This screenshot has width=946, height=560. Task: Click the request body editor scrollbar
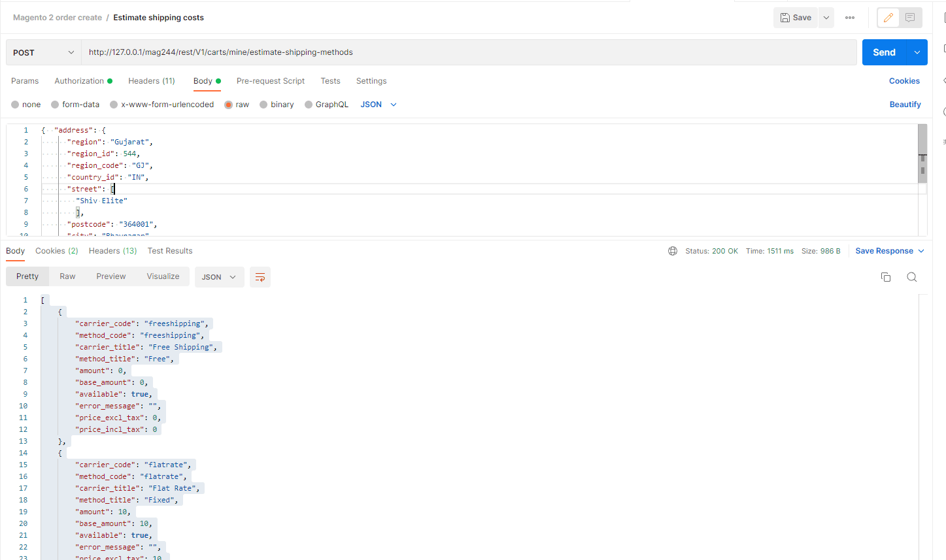(x=922, y=154)
